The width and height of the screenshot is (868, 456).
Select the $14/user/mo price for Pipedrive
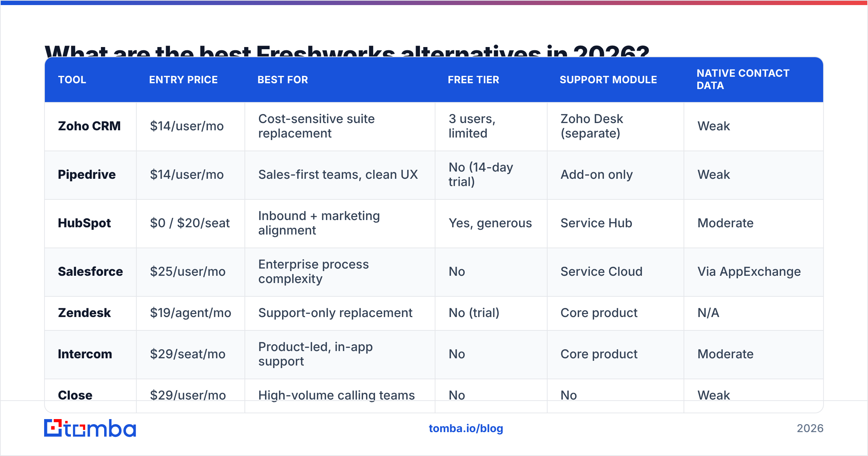[x=187, y=174]
